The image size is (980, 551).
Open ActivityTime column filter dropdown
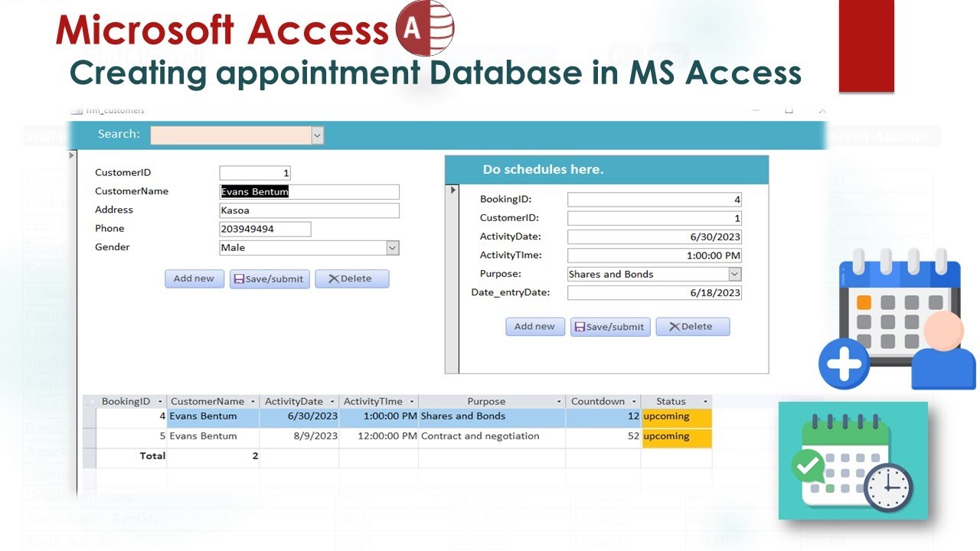point(412,402)
